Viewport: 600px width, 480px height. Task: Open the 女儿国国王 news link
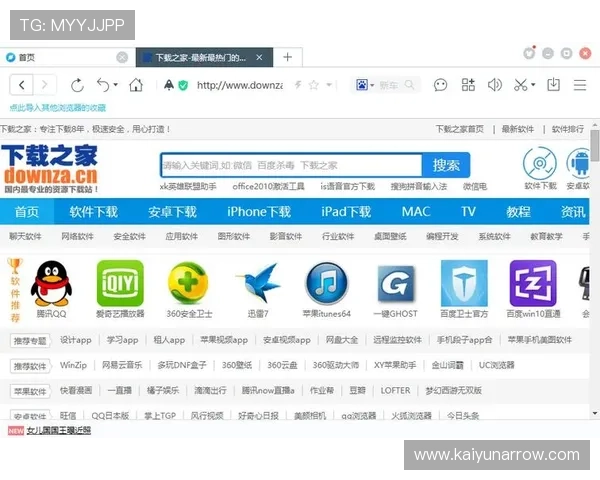click(59, 431)
